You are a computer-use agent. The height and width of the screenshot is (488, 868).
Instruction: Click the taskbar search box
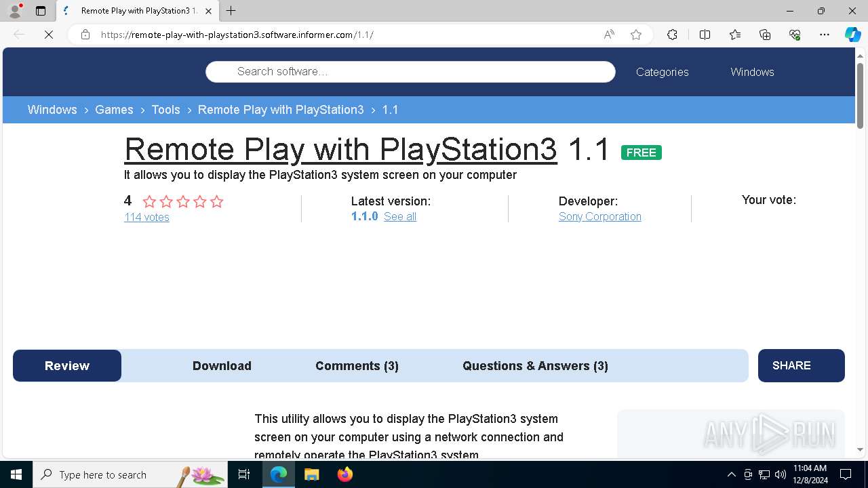tap(130, 474)
